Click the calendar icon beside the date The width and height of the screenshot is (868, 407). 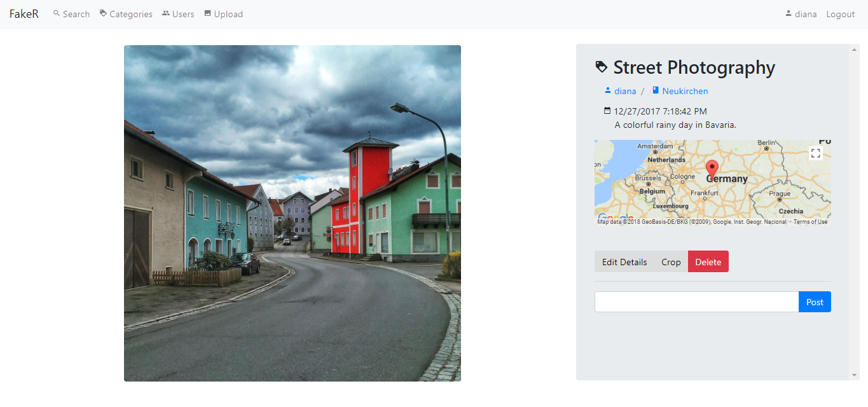click(607, 111)
